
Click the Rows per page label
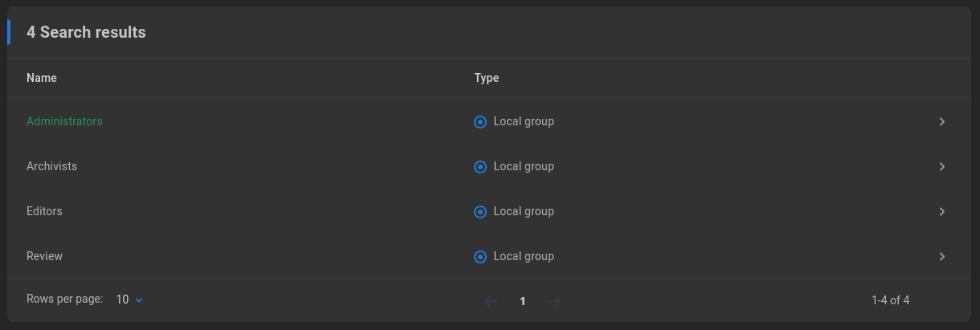tap(64, 299)
